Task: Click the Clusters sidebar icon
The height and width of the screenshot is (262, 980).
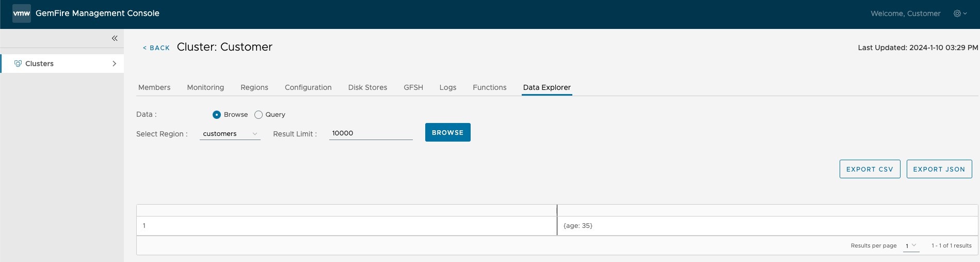Action: tap(18, 64)
